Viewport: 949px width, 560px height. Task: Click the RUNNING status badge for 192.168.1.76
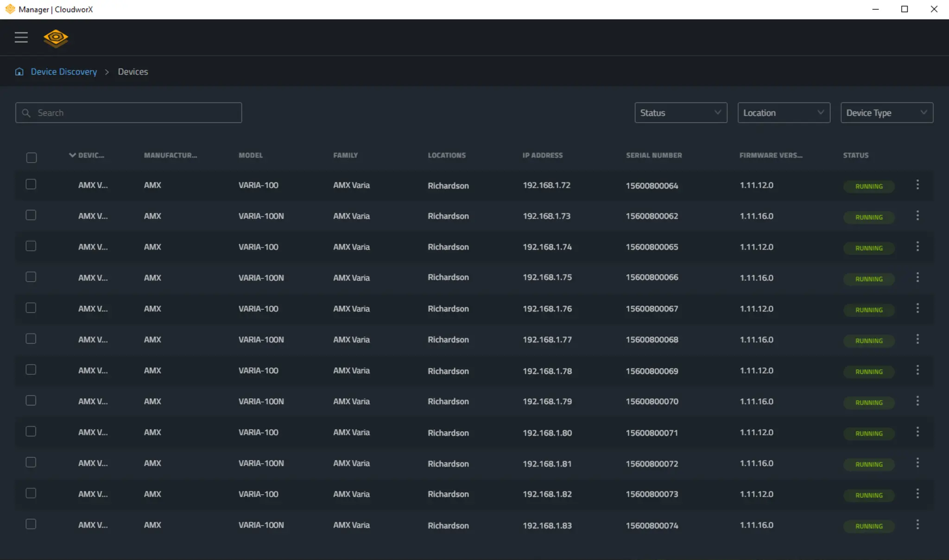pos(868,310)
